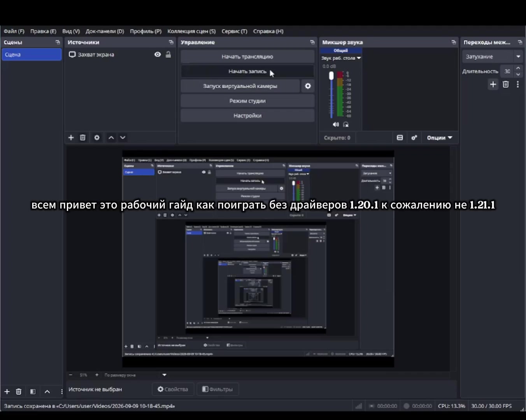The image size is (526, 420).
Task: Open virtual camera settings gear
Action: click(x=308, y=86)
